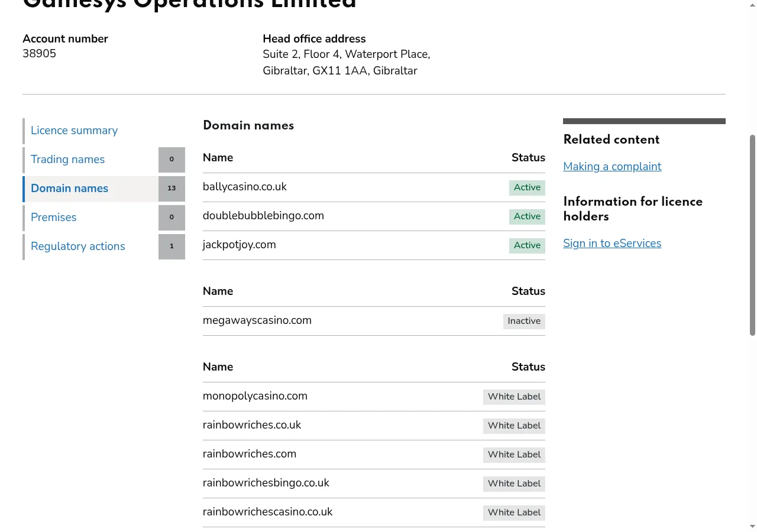
Task: Click the scrollbar down arrow
Action: 752,526
